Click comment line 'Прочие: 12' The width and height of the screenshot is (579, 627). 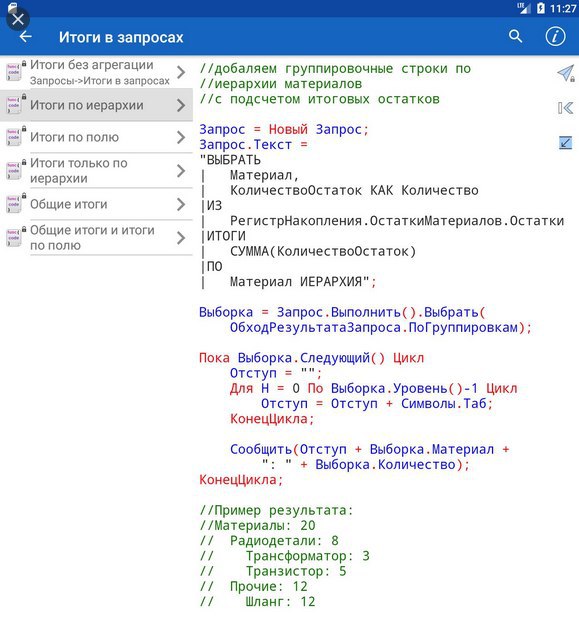[x=269, y=587]
